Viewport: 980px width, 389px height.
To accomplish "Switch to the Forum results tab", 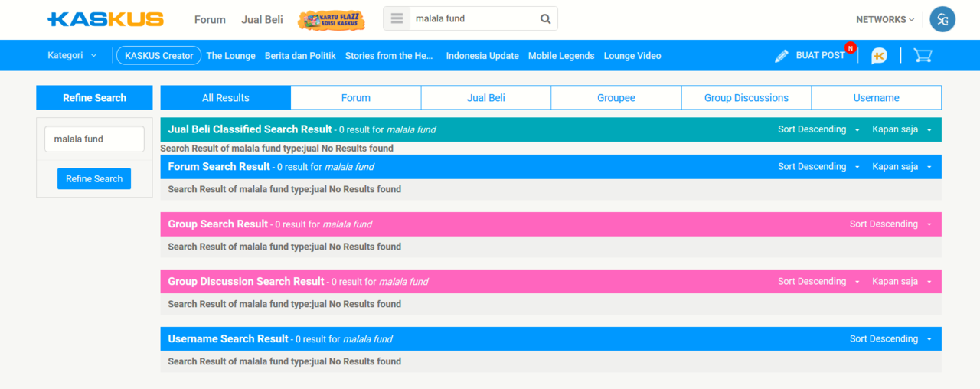I will 356,98.
